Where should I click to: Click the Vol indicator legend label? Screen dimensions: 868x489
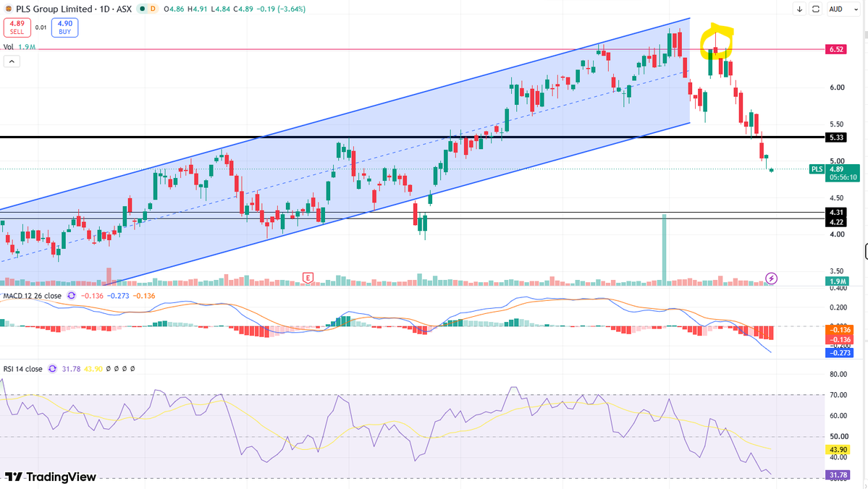[9, 47]
